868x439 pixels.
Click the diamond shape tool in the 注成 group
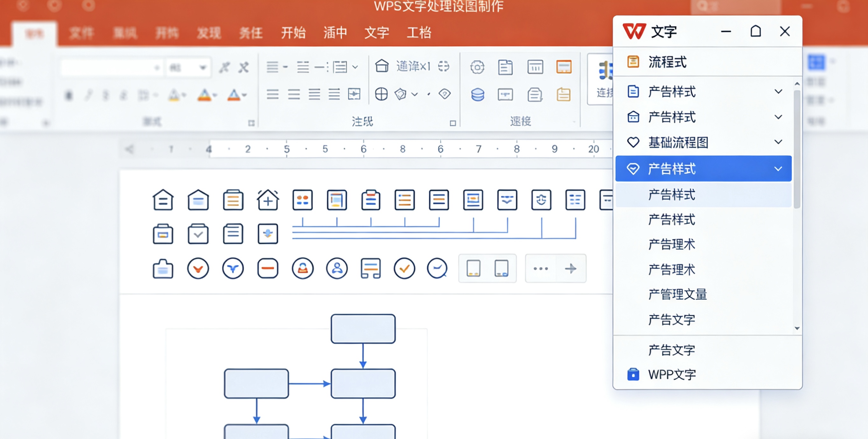(x=444, y=95)
